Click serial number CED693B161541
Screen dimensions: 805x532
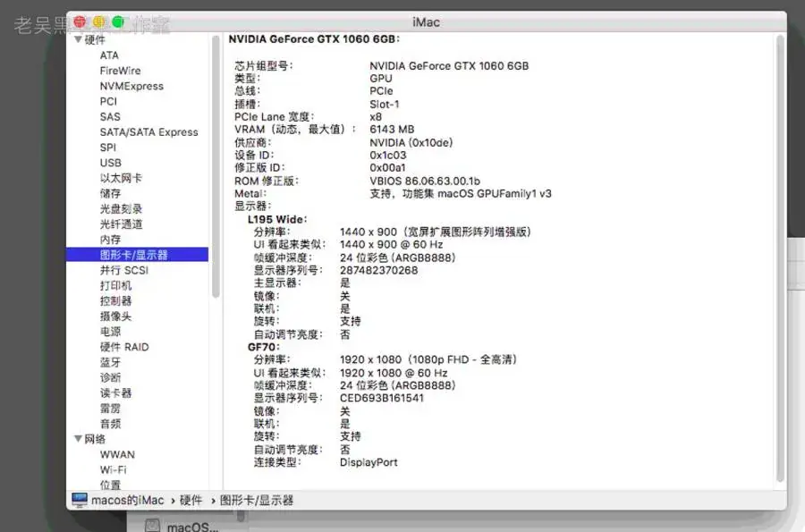tap(382, 398)
